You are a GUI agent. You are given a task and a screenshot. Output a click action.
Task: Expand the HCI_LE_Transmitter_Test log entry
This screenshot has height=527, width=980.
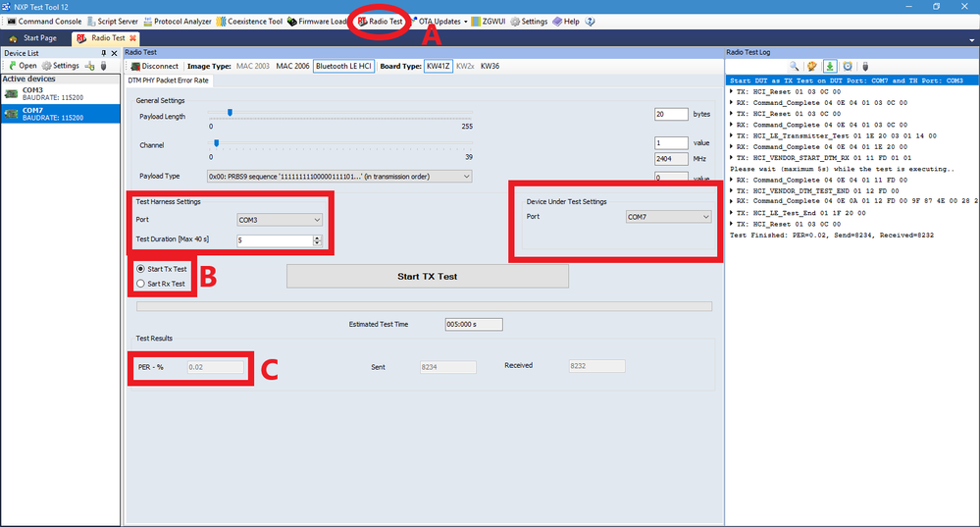[732, 135]
